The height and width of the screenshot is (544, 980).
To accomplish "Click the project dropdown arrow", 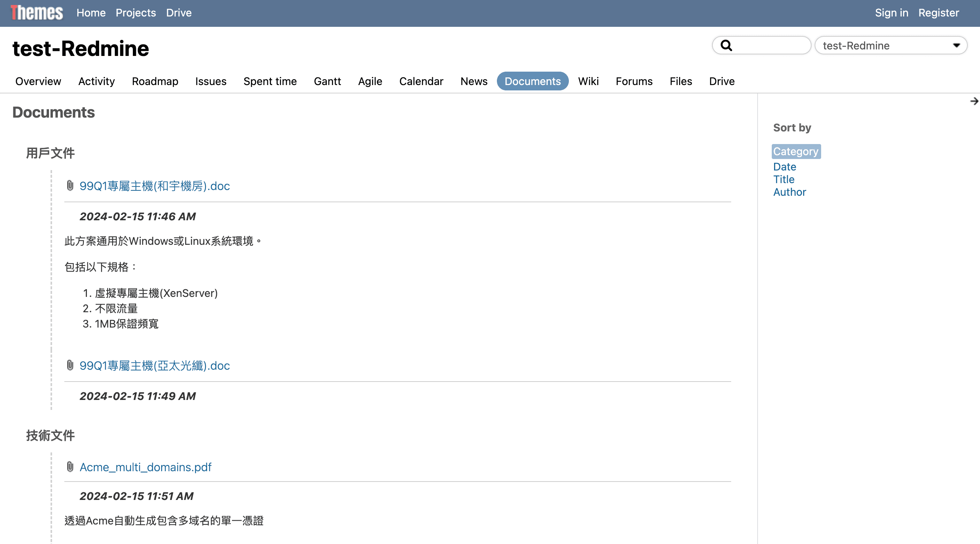I will point(956,46).
